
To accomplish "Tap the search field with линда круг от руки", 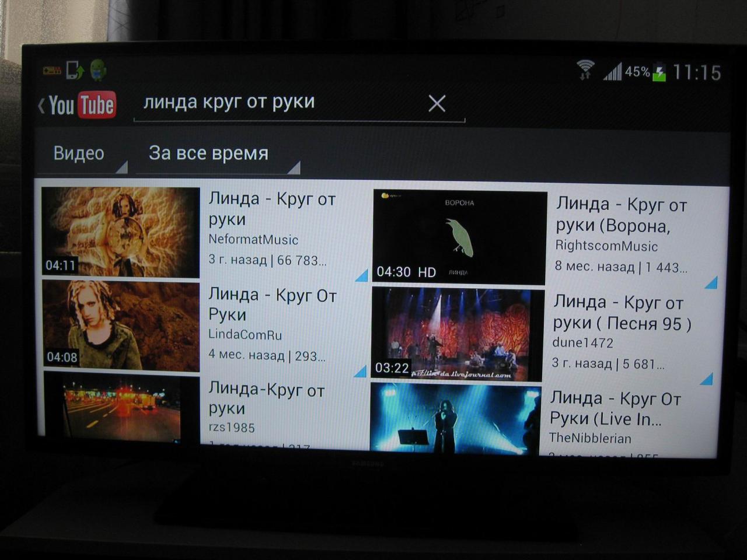I will coord(280,103).
